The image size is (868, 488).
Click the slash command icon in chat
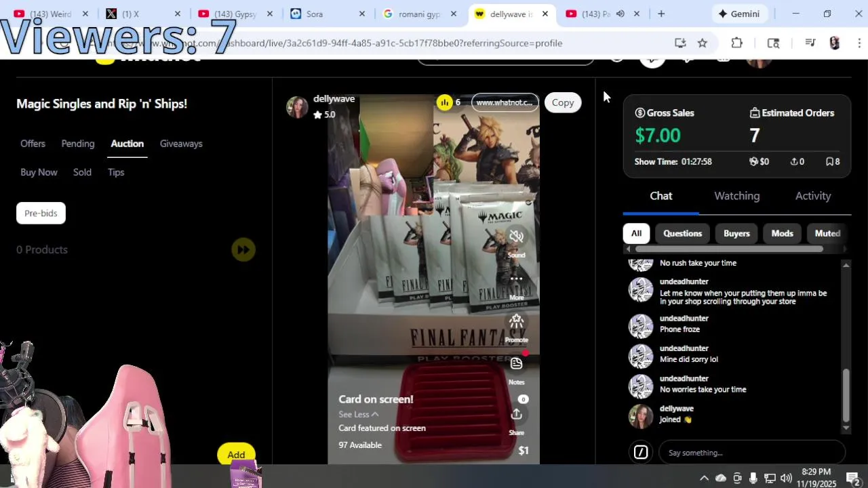641,452
